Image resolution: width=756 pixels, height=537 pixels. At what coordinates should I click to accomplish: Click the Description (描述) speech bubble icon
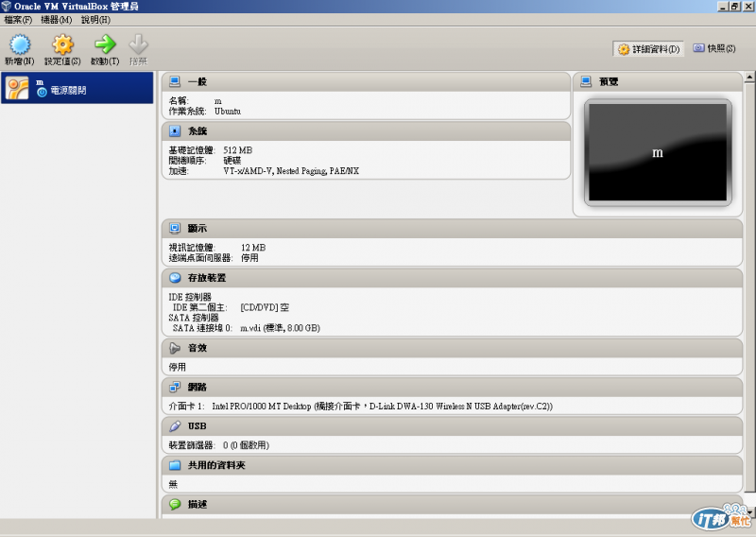click(175, 504)
